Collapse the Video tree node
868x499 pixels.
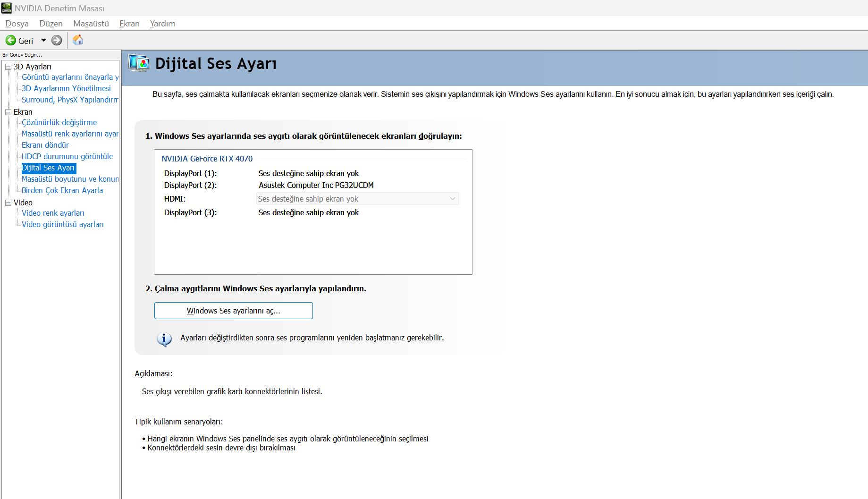point(8,203)
